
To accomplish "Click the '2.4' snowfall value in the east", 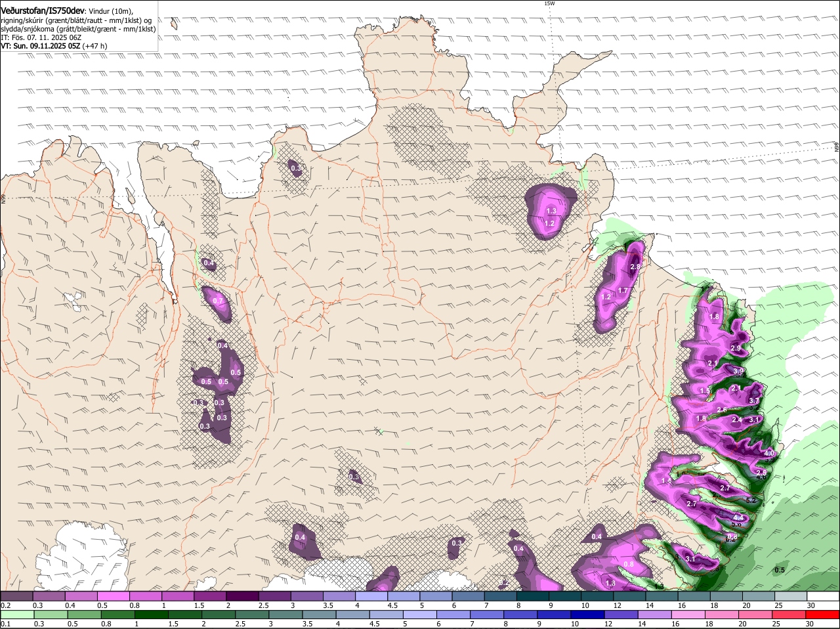I will click(737, 420).
